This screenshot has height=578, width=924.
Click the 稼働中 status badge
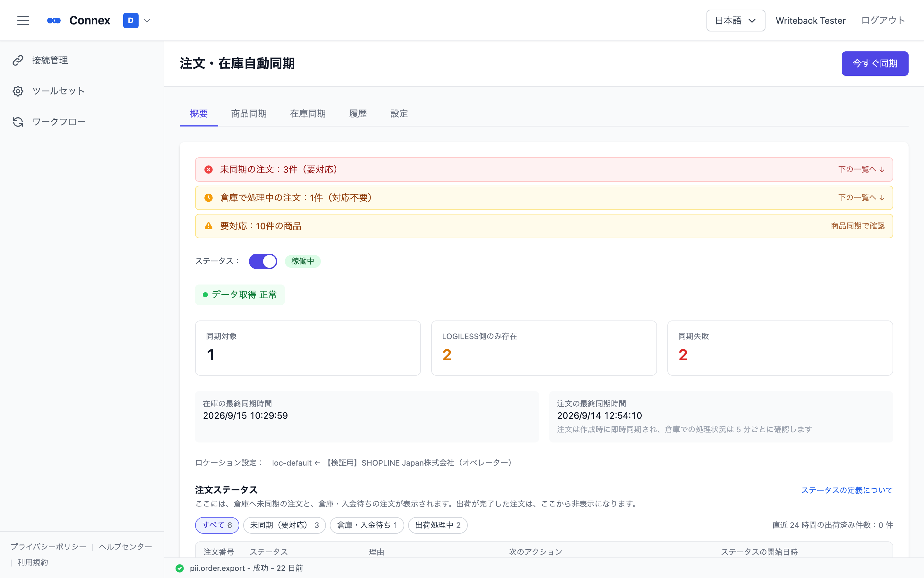[303, 261]
